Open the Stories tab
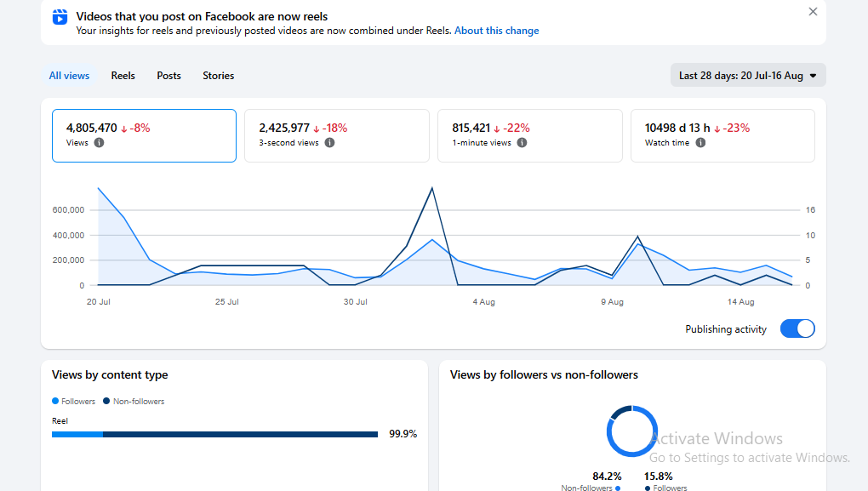 pyautogui.click(x=218, y=75)
